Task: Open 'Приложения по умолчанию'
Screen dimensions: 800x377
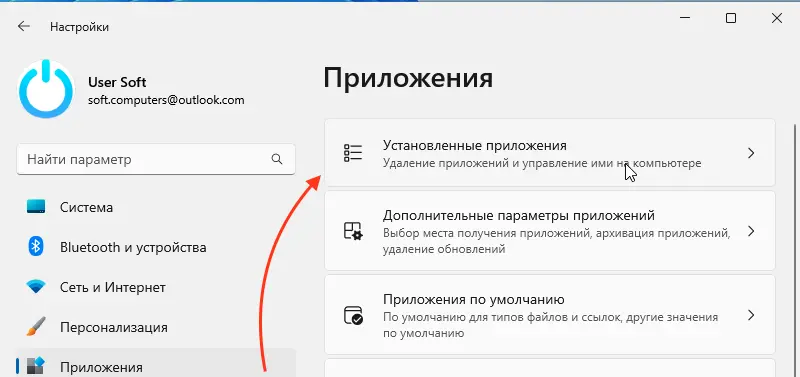Action: coord(549,315)
